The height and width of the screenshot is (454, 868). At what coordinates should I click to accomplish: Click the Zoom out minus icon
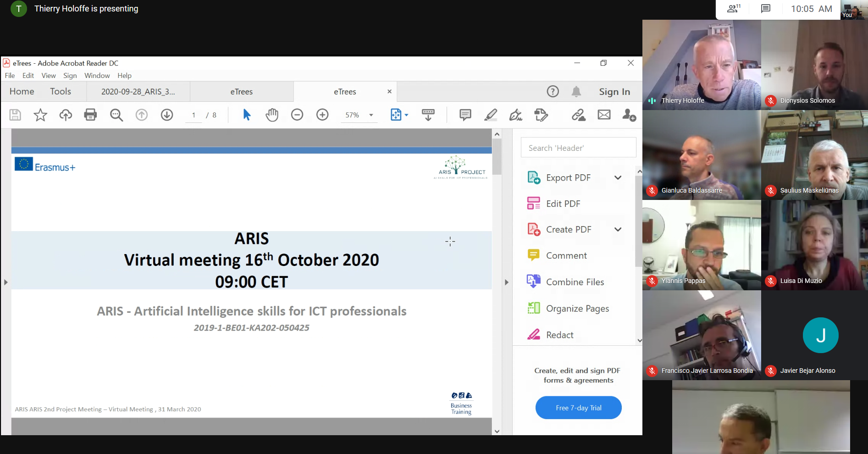tap(297, 115)
